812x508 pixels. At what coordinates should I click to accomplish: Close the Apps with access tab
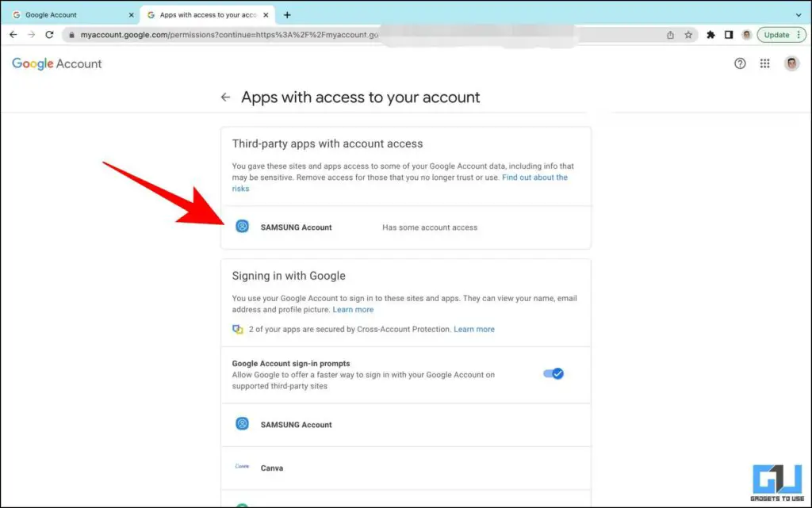pos(266,15)
